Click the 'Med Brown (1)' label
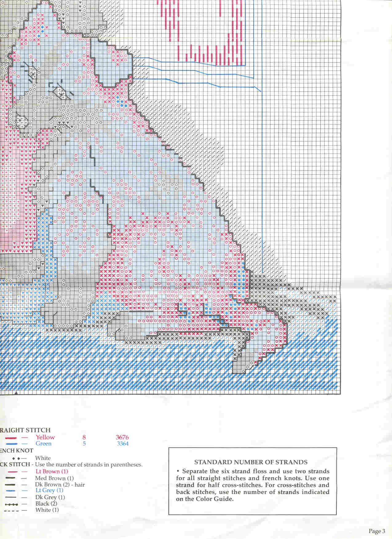 click(54, 478)
